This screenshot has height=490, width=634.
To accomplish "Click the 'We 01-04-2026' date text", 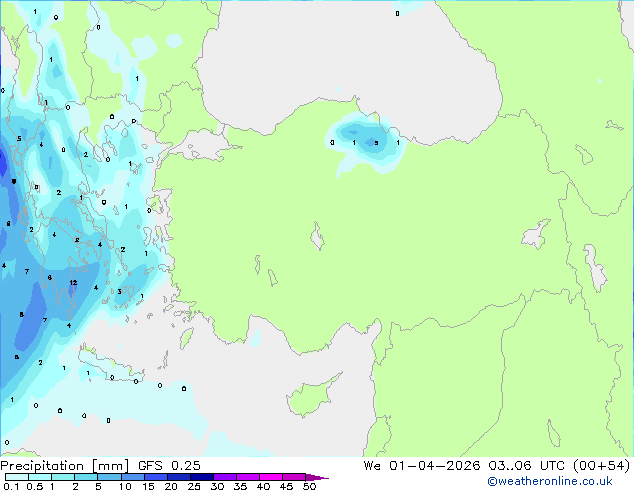I will click(422, 466).
